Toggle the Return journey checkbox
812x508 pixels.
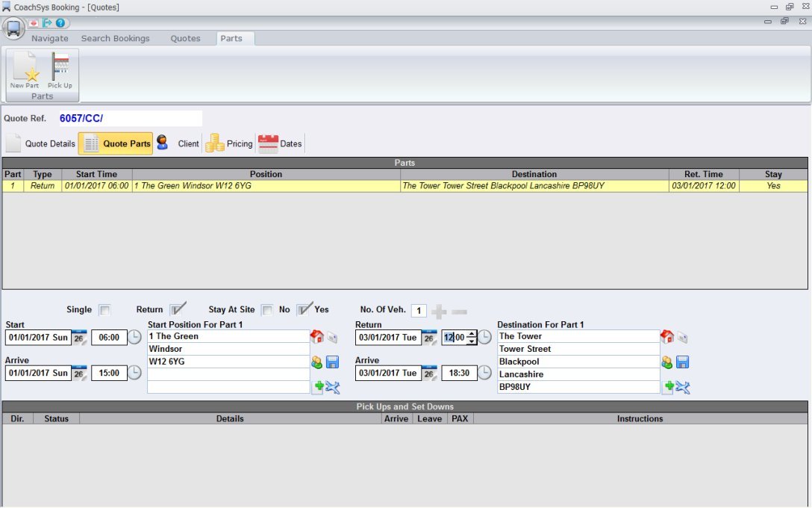[x=177, y=310]
